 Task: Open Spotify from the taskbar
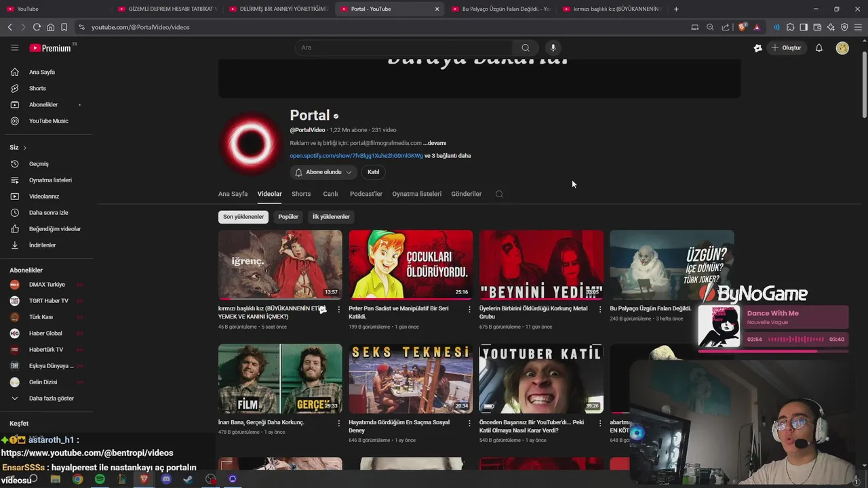(100, 479)
